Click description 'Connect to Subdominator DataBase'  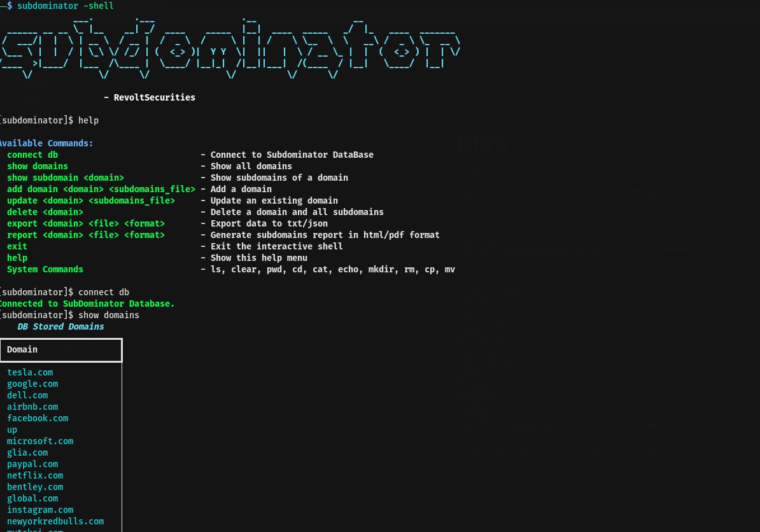(x=292, y=155)
